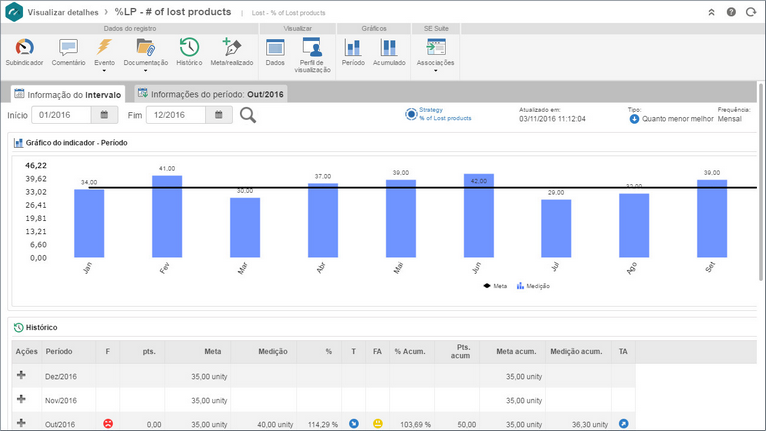The height and width of the screenshot is (431, 766).
Task: Open the Início calendar picker
Action: [x=104, y=115]
